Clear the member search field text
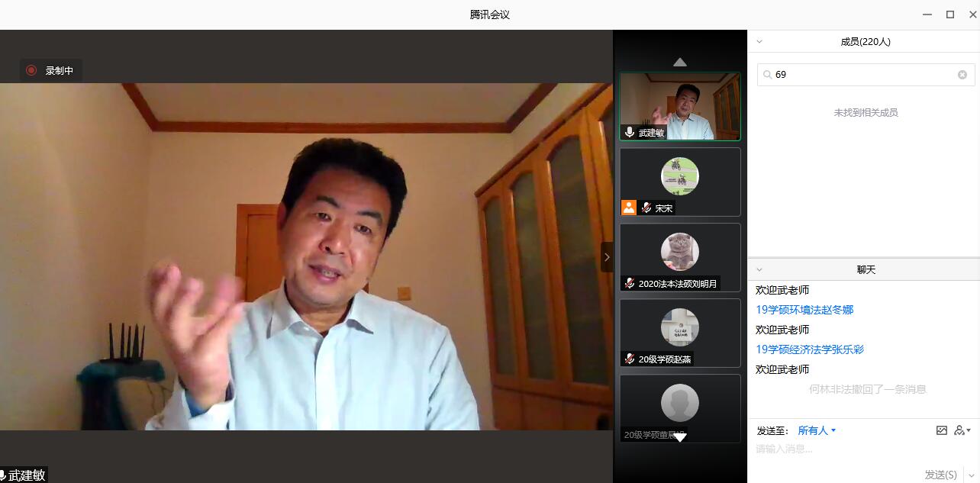 pos(962,75)
